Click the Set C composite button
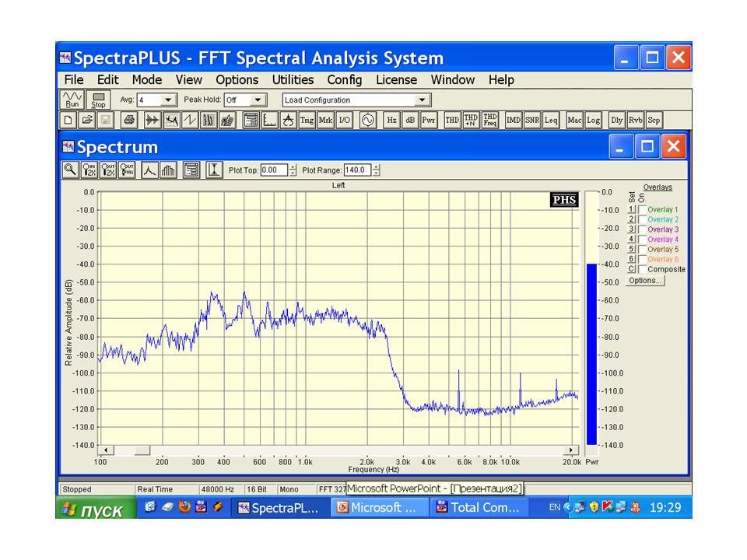 pyautogui.click(x=631, y=269)
